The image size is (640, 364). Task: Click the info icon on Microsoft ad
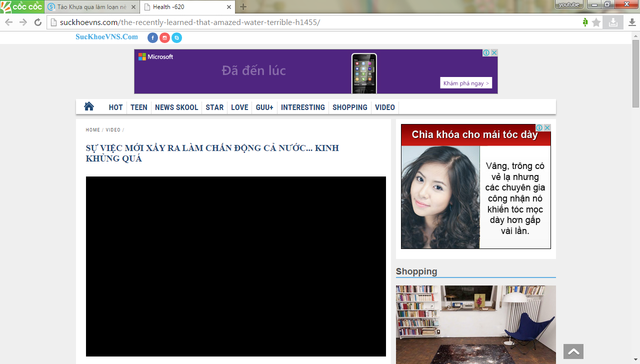[x=486, y=52]
